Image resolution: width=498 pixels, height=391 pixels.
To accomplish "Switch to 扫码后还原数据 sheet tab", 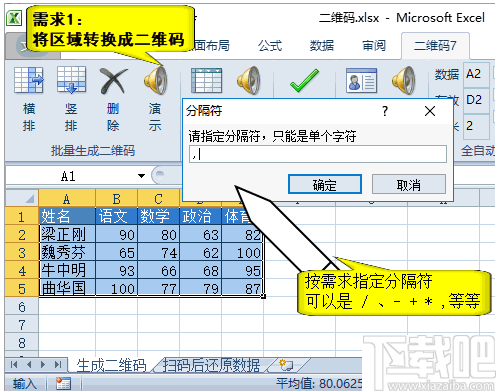I will coord(211,365).
